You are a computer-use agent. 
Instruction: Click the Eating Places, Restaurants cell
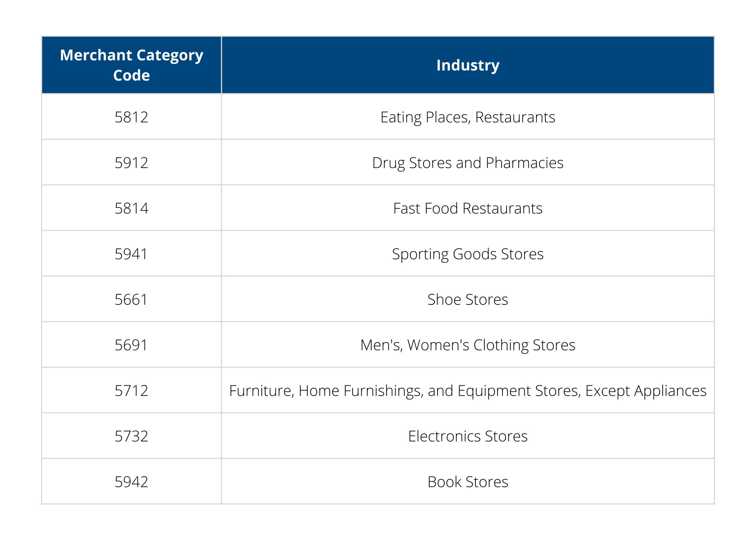[468, 117]
